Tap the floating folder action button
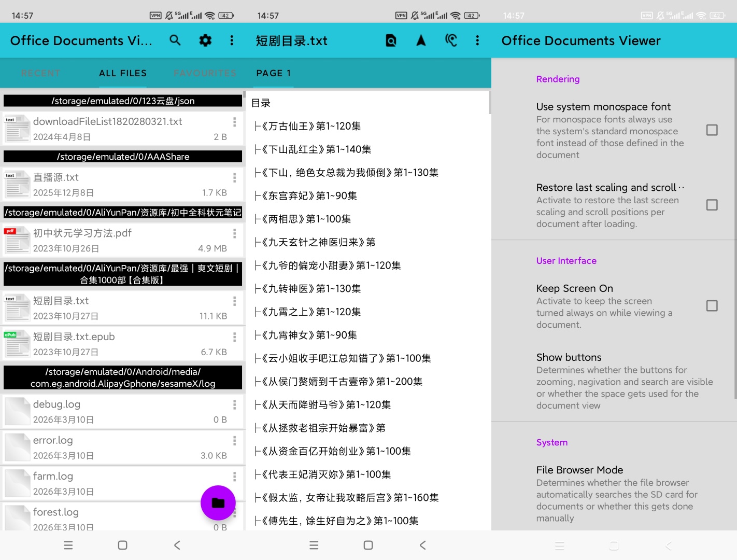The height and width of the screenshot is (560, 737). coord(218,502)
